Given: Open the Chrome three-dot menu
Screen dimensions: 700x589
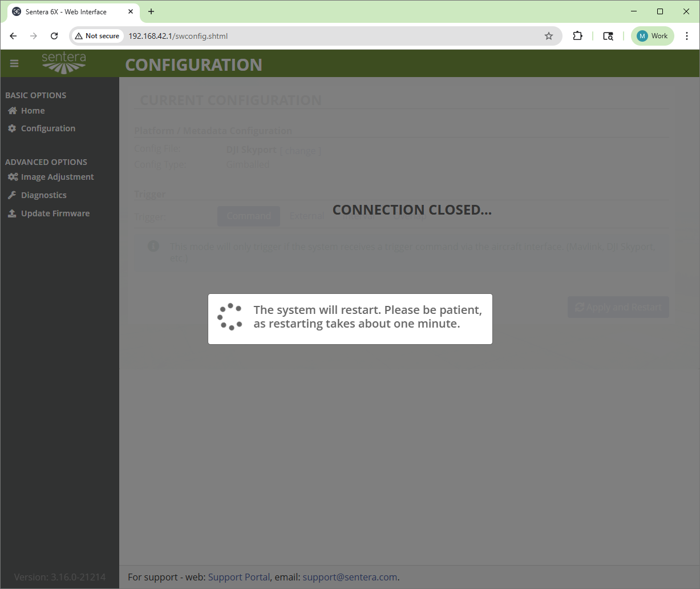Looking at the screenshot, I should point(687,36).
